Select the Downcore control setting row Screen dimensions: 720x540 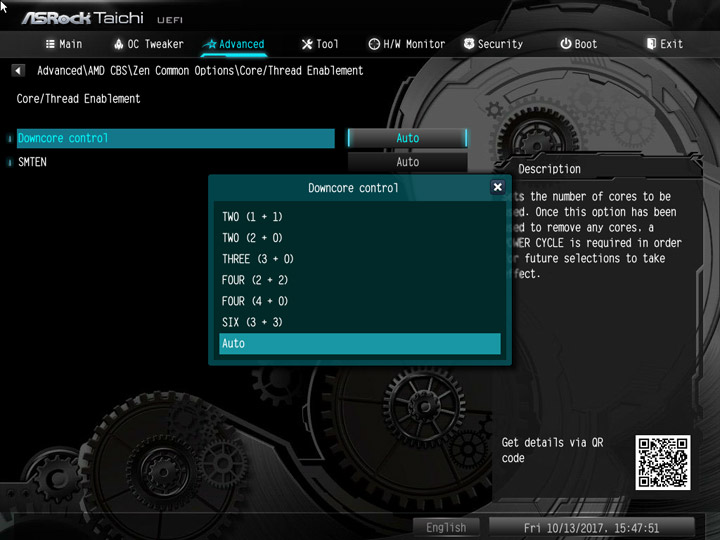[175, 138]
